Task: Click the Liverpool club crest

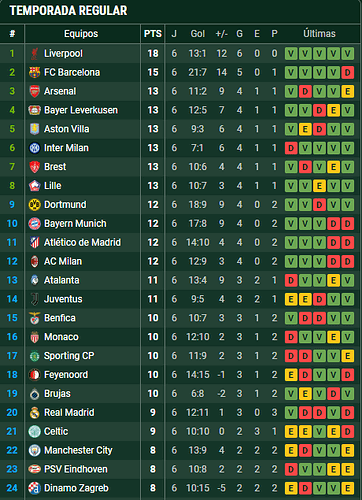Action: click(x=34, y=53)
